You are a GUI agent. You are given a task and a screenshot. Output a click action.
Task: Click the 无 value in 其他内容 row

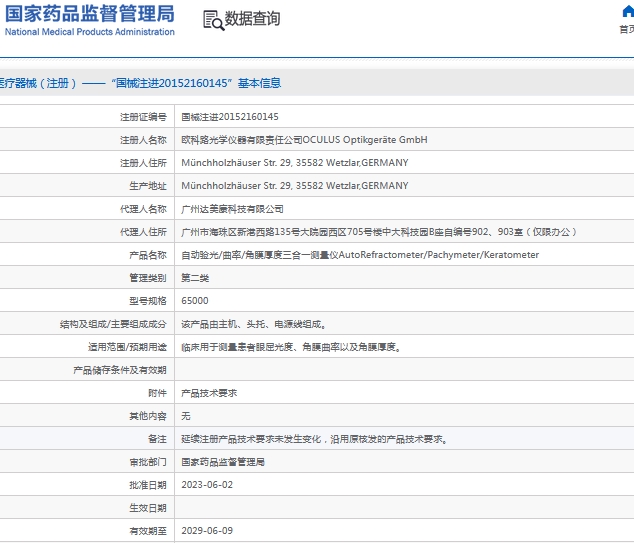pos(186,416)
